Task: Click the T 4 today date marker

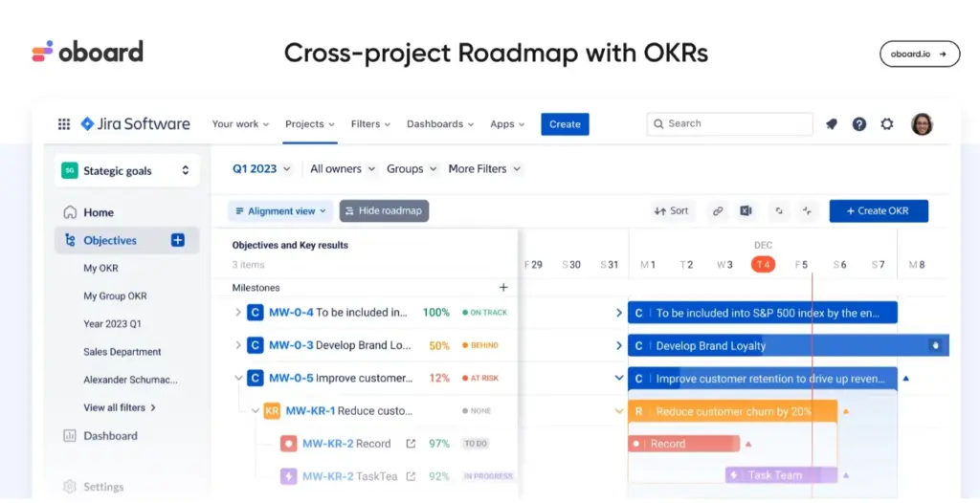Action: click(763, 264)
